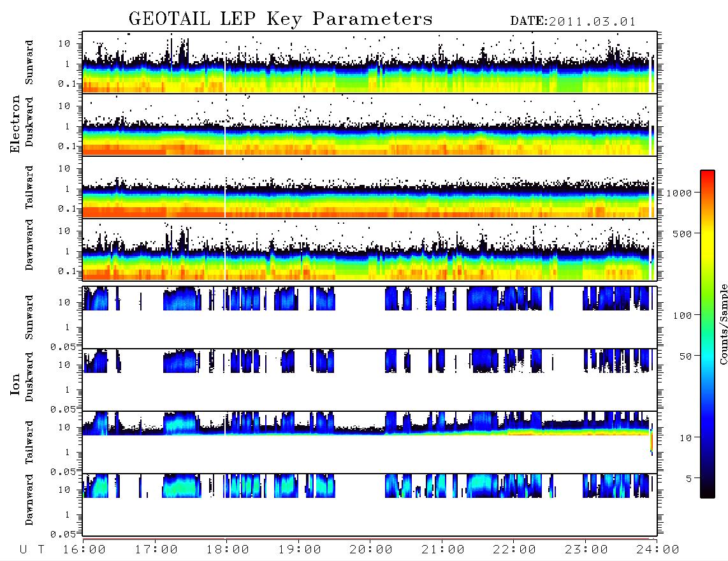Select the Electron "Dawnward" axis label
Viewport: 728px width, 561px height.
tap(29, 245)
